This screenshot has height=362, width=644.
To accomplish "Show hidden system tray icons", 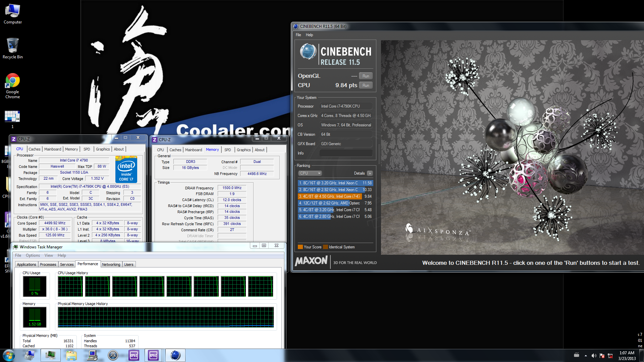I will click(586, 356).
